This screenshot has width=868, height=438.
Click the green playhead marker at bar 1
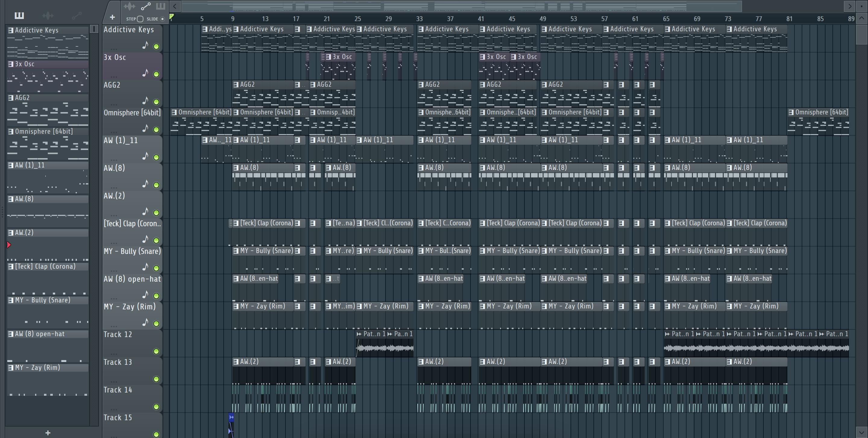point(171,17)
